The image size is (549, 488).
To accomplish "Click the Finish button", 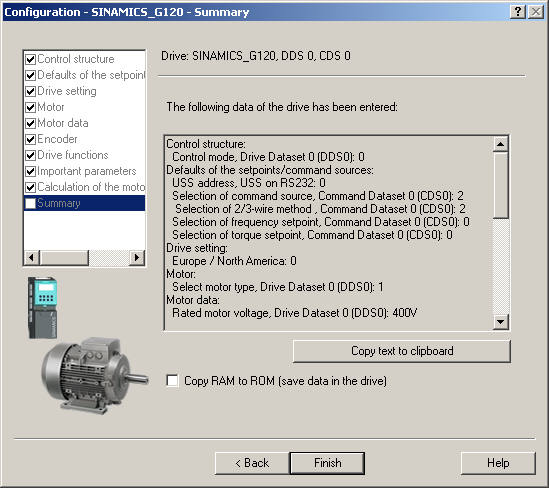I will click(327, 463).
